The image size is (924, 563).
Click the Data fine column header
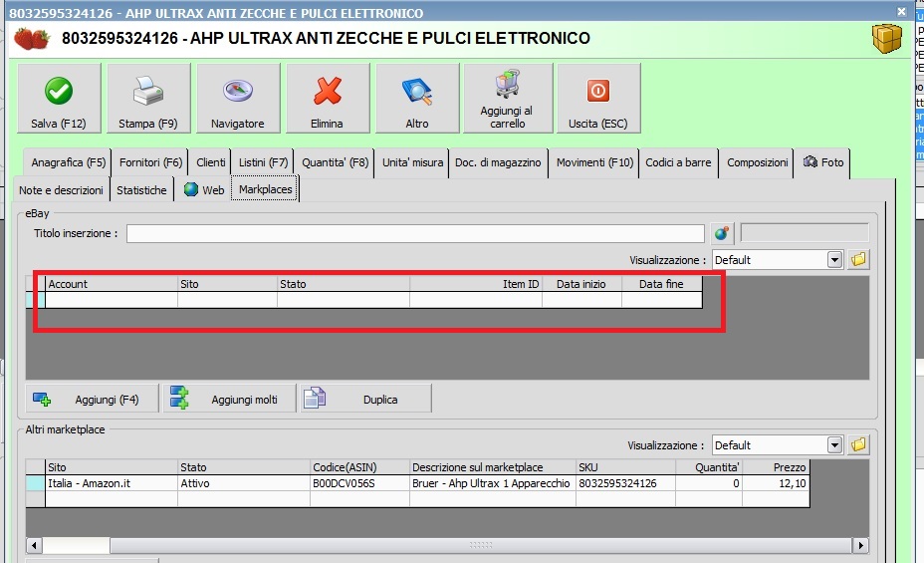[662, 284]
